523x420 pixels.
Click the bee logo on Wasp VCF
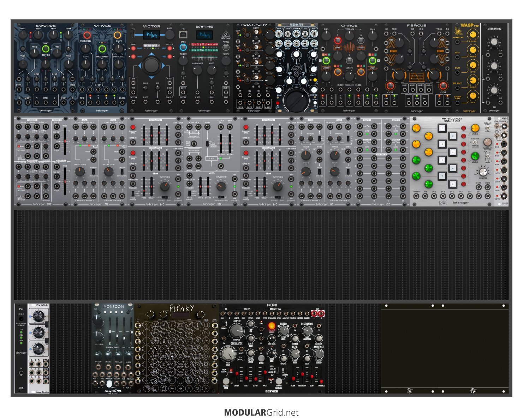pos(458,31)
